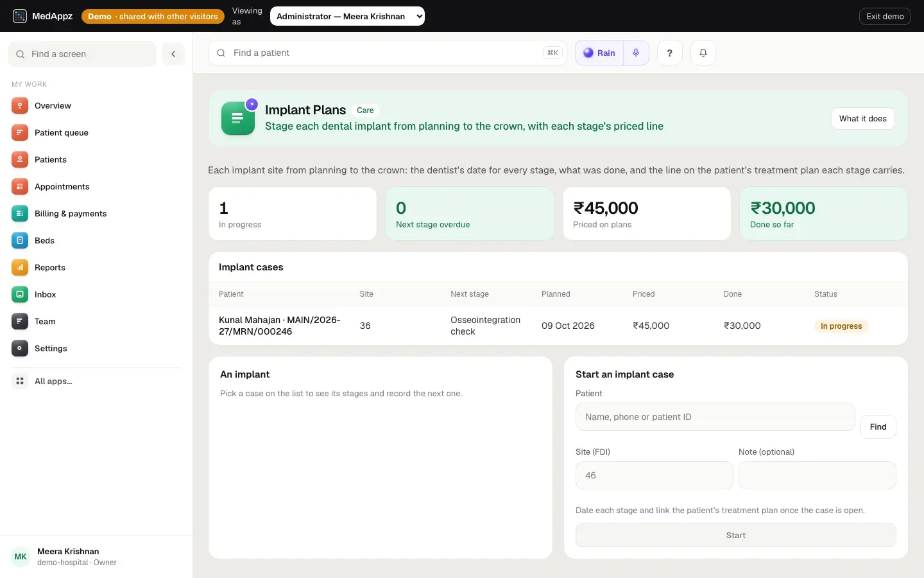Collapse the sidebar with the chevron
Image resolution: width=924 pixels, height=578 pixels.
173,54
